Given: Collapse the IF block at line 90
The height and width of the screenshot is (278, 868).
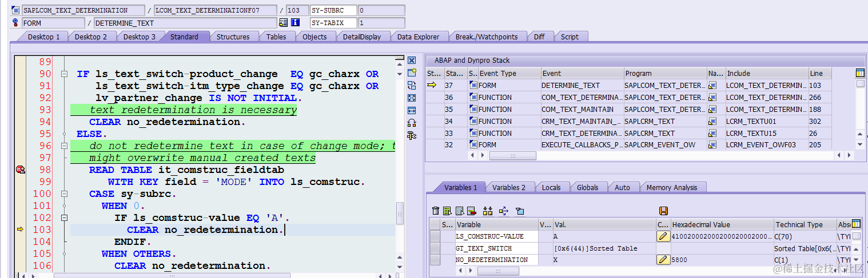Looking at the screenshot, I should (x=64, y=74).
